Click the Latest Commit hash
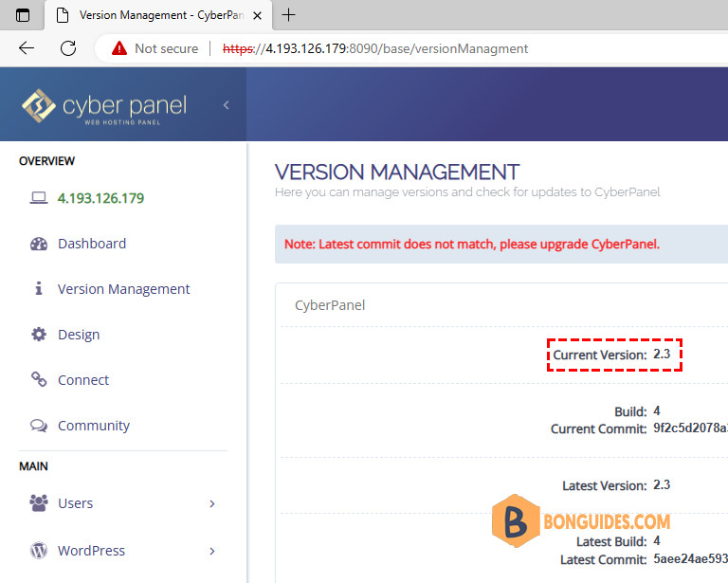Viewport: 728px width, 583px height. [690, 559]
